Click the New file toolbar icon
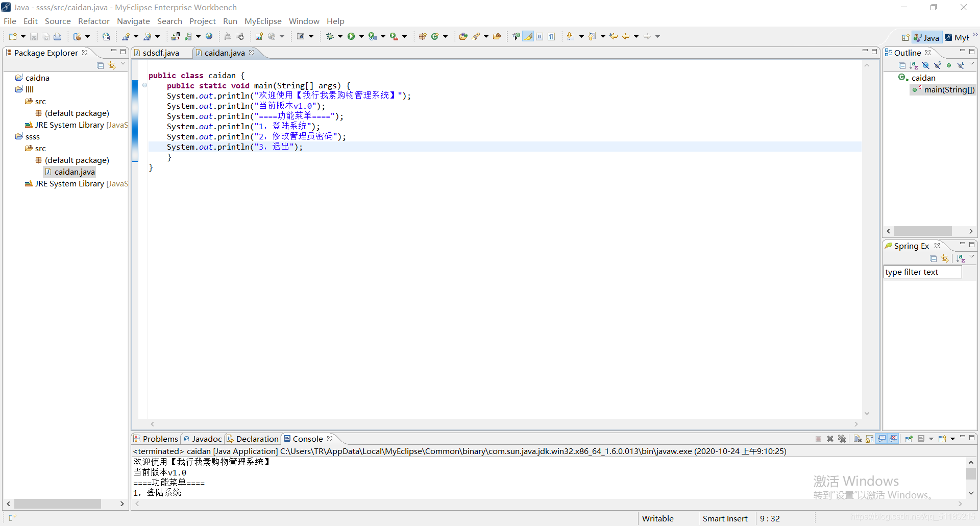Viewport: 980px width, 526px height. point(13,36)
